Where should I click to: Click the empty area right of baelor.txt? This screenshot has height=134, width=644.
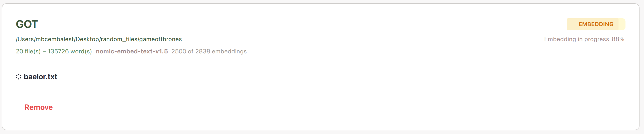click(325, 77)
